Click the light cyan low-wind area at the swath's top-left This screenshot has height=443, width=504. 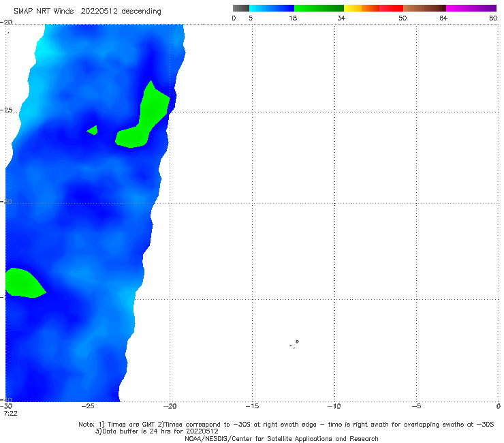tap(45, 50)
